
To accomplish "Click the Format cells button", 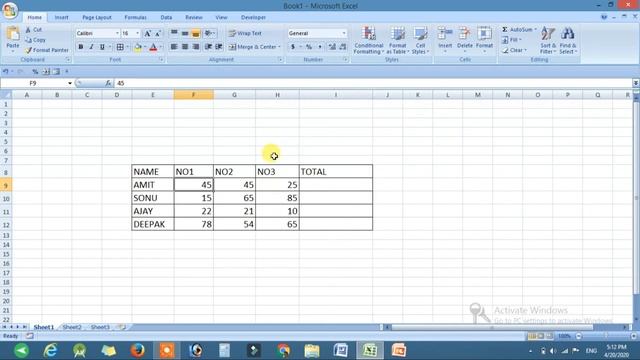I will click(x=484, y=40).
